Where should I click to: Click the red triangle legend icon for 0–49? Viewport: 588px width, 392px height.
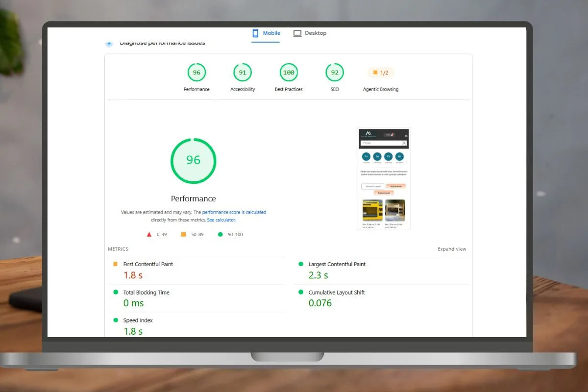(x=149, y=234)
